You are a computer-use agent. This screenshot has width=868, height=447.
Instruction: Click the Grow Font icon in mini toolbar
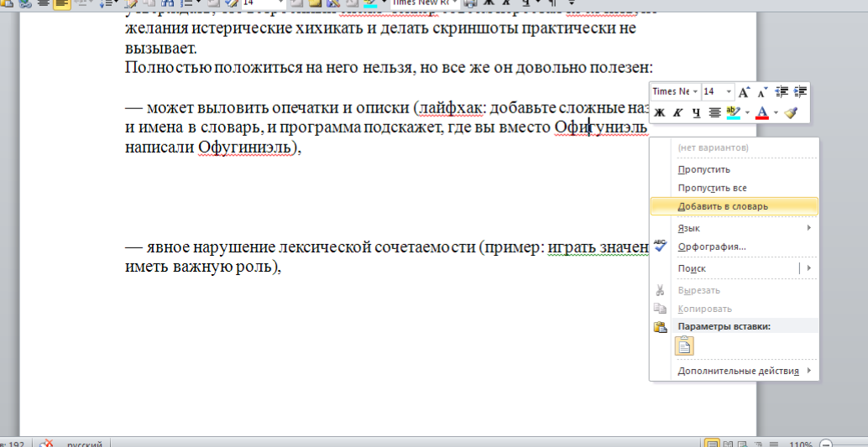[745, 91]
